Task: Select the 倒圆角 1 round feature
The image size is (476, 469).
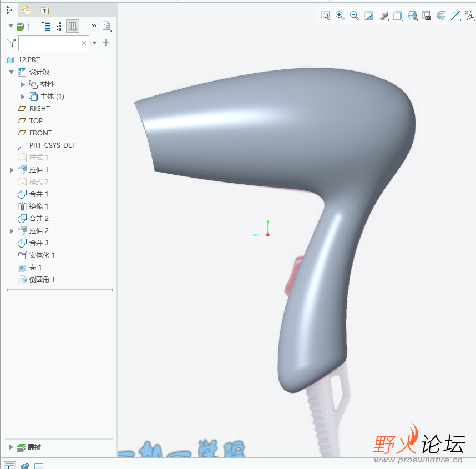Action: [x=42, y=280]
